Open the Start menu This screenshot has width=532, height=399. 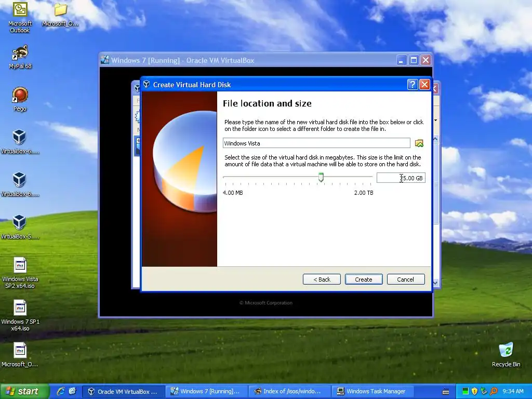24,391
